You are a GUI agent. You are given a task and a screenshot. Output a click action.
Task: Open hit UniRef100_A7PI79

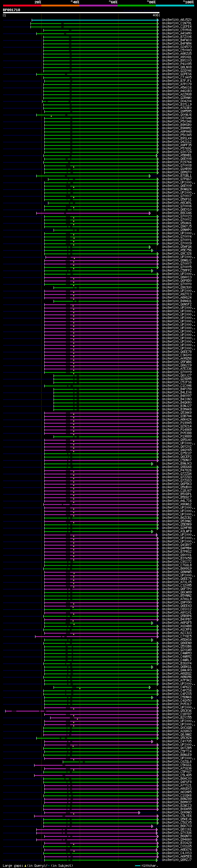pos(177,84)
